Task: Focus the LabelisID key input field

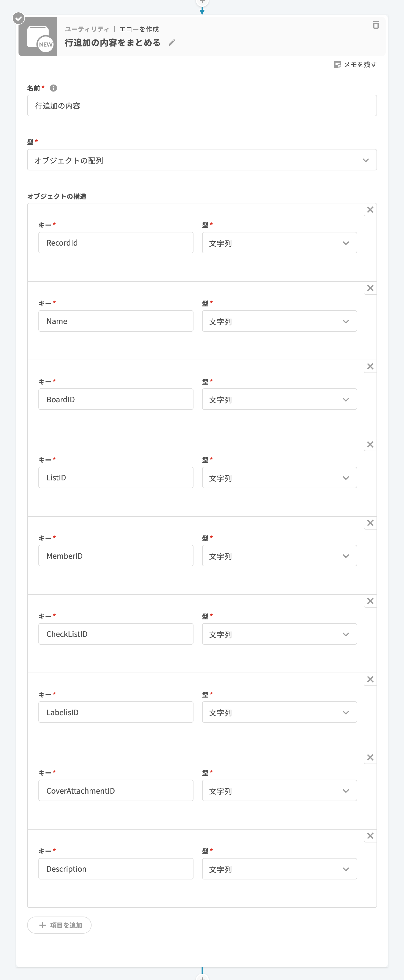Action: point(116,712)
